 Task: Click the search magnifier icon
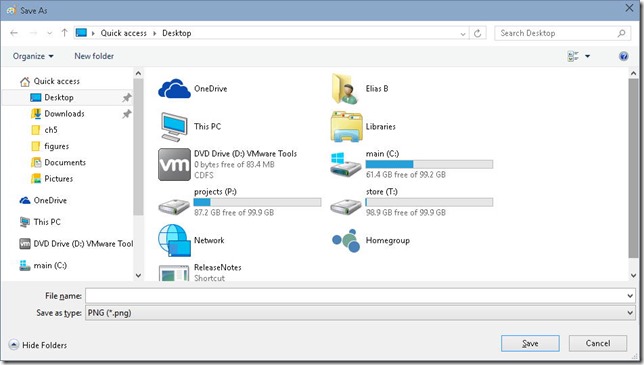[621, 33]
